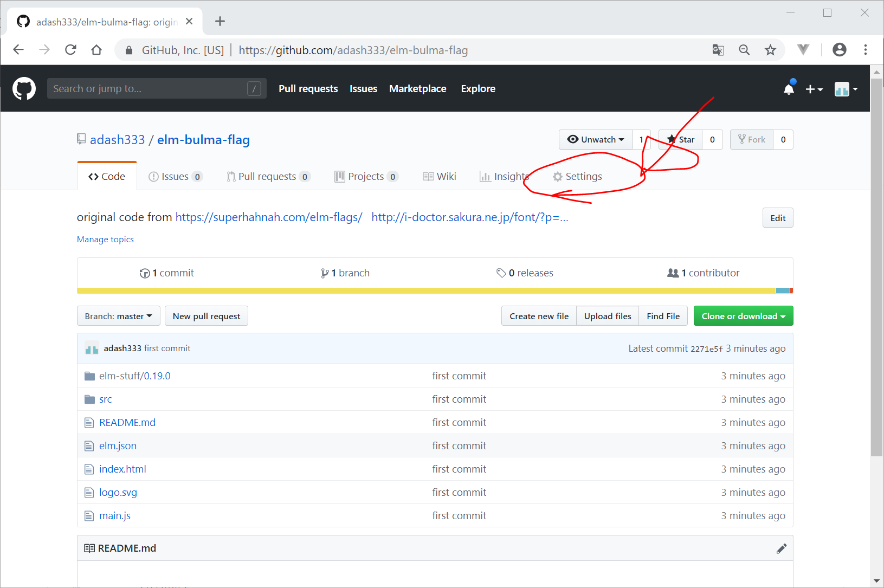This screenshot has height=588, width=884.
Task: Click the zoom magnifier icon in address bar
Action: pyautogui.click(x=744, y=50)
